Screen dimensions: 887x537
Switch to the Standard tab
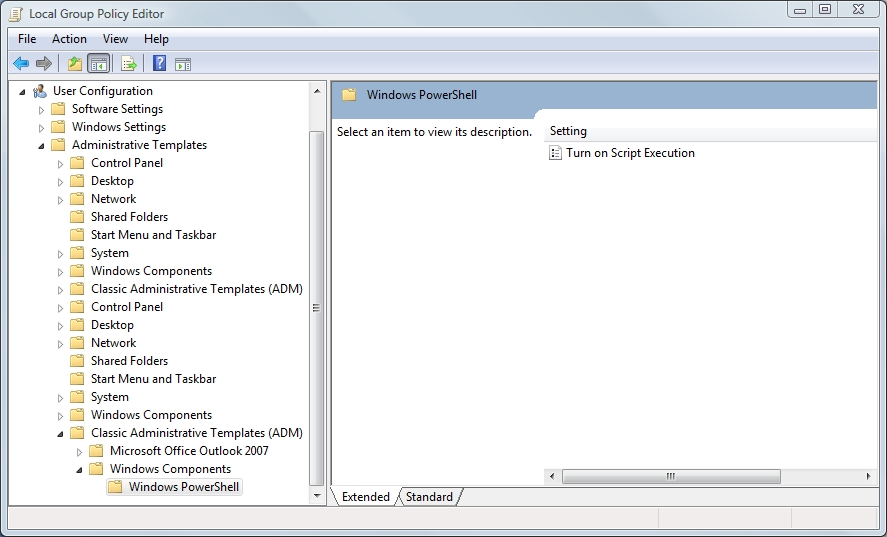coord(429,497)
